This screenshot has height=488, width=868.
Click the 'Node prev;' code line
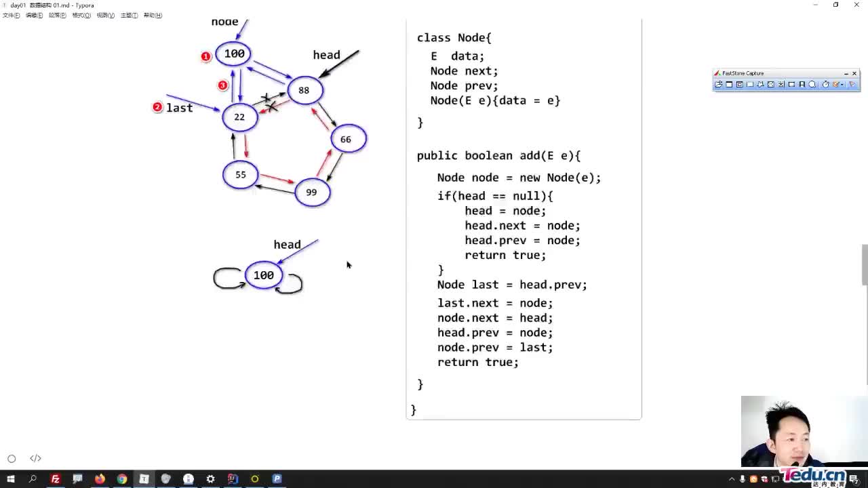(464, 85)
